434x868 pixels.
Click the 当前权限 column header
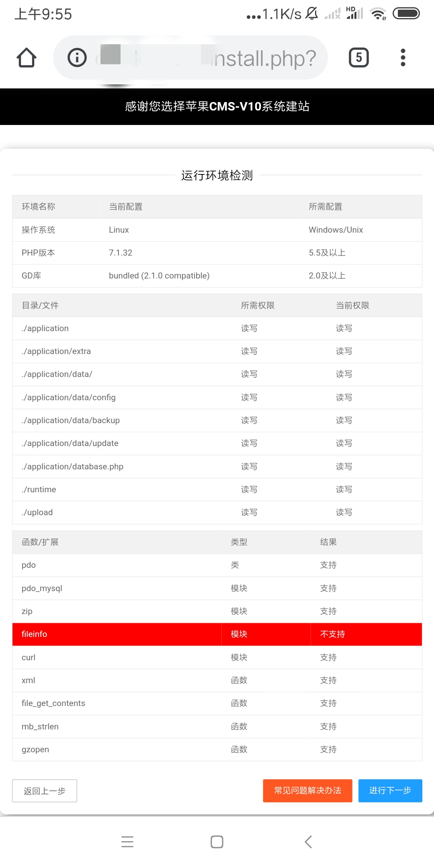click(352, 305)
